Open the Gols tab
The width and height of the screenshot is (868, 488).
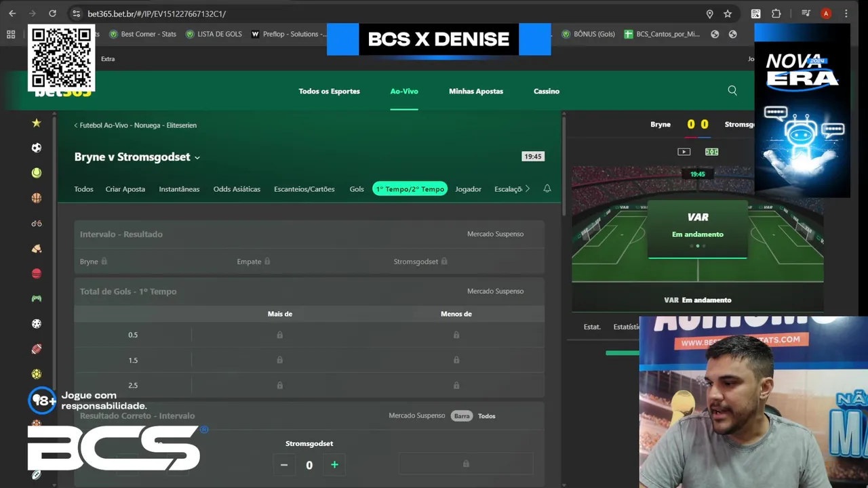click(357, 189)
